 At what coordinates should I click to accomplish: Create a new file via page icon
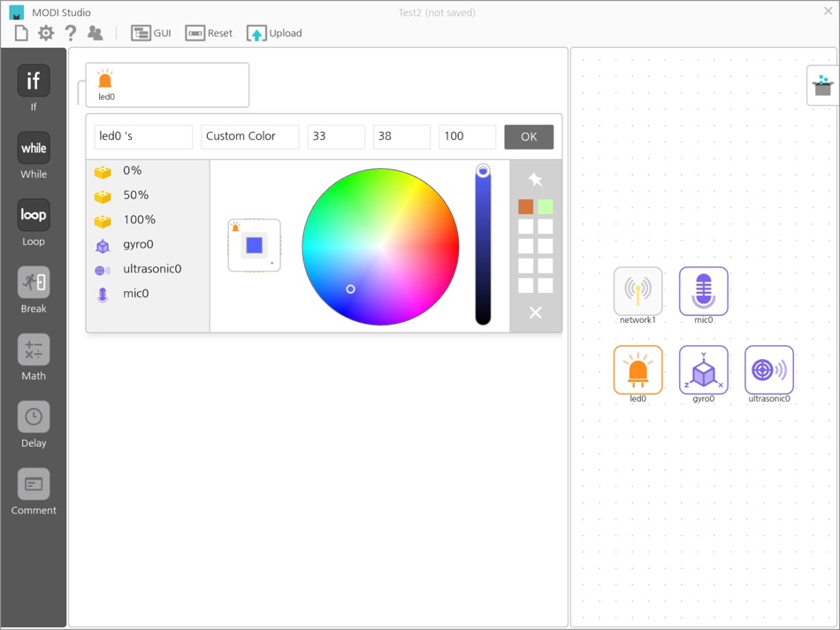(21, 34)
